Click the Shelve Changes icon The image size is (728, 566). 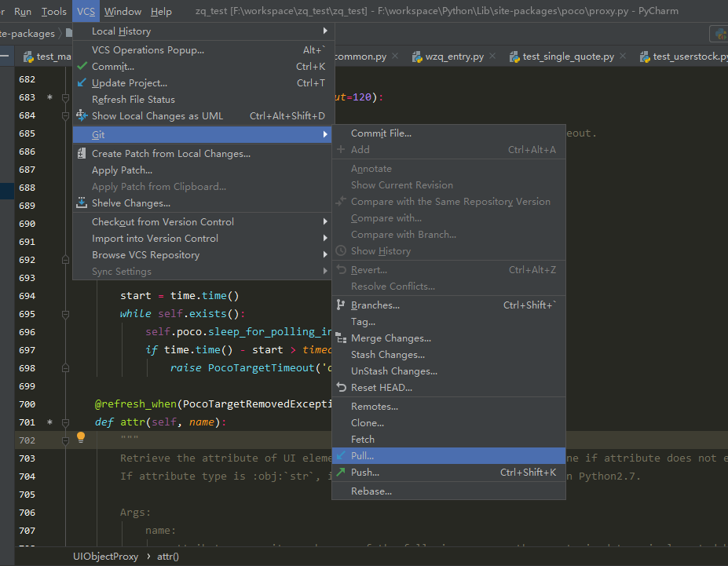[82, 203]
